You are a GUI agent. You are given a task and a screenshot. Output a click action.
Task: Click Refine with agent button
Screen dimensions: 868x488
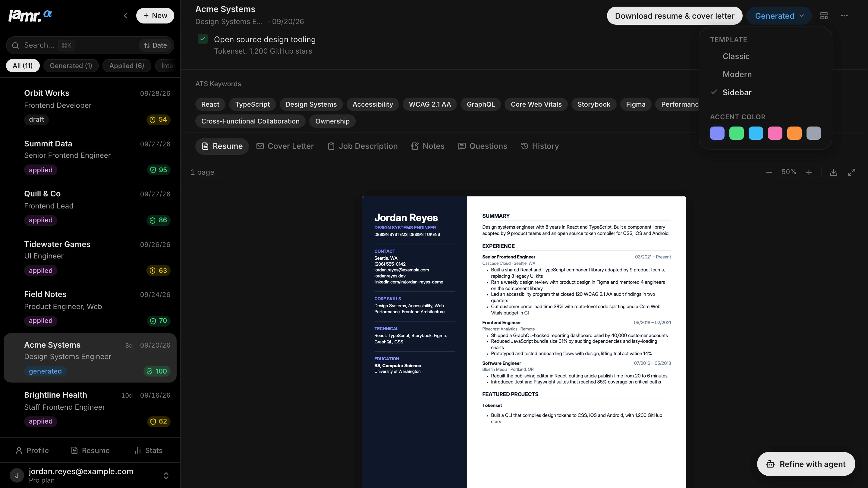coord(806,464)
